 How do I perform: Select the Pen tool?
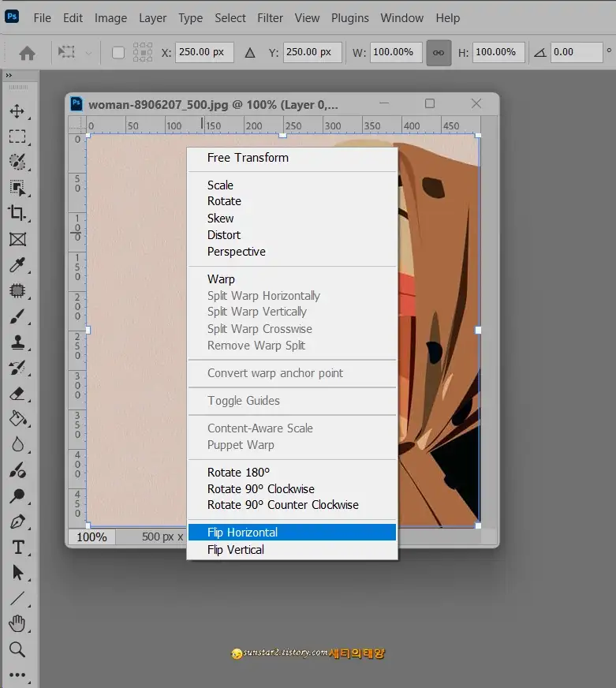[17, 522]
